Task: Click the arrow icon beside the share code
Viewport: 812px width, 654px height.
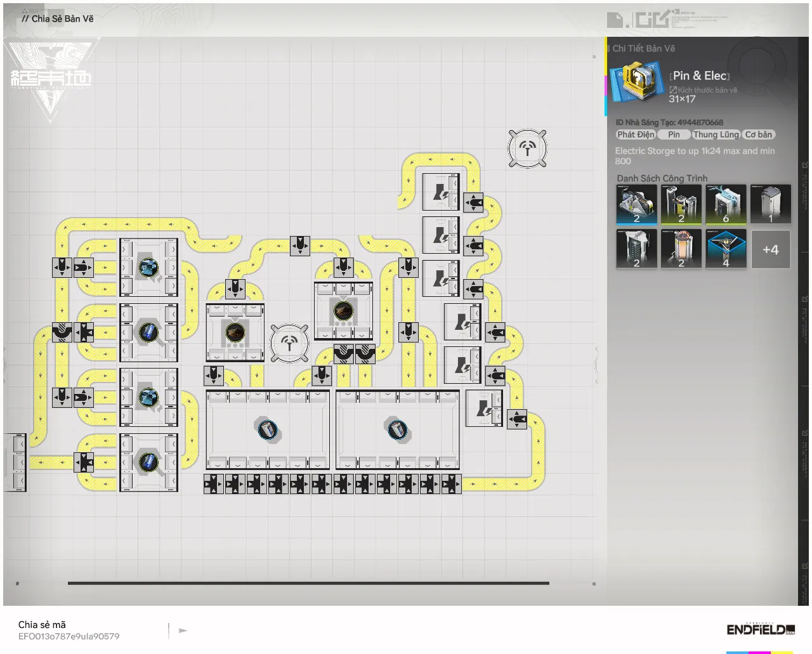Action: [x=183, y=631]
